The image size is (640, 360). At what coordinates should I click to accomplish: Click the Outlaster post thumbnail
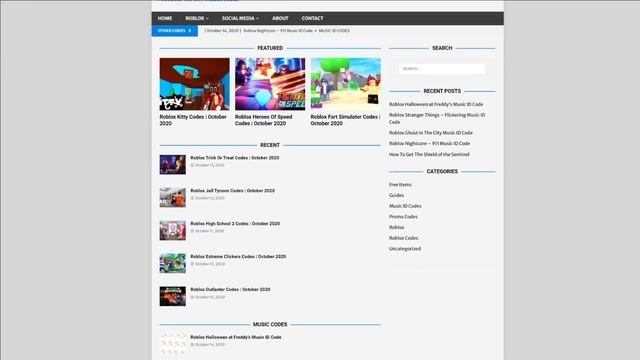[x=173, y=296]
